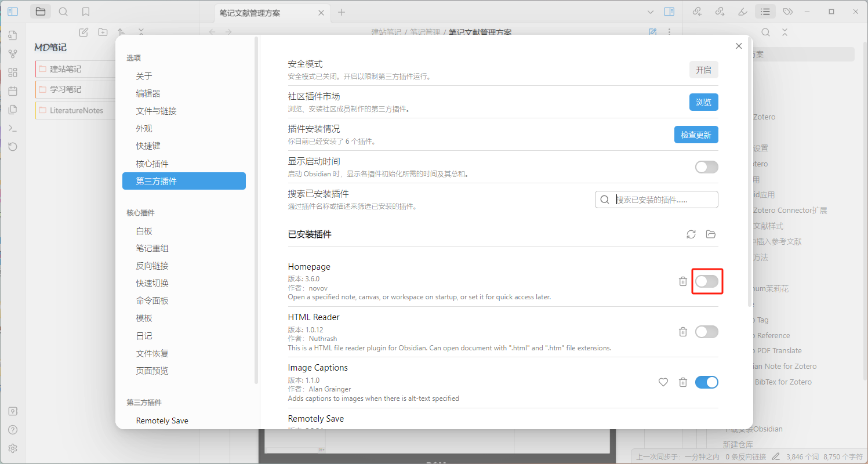Image resolution: width=868 pixels, height=464 pixels.
Task: Click the highlighter icon in right sidebar tabs
Action: (x=742, y=12)
